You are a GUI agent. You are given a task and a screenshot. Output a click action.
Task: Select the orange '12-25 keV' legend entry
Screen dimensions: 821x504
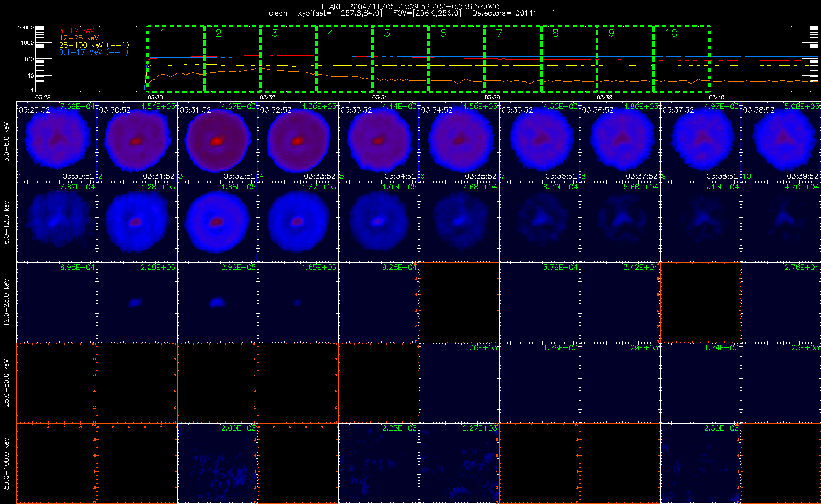coord(78,38)
